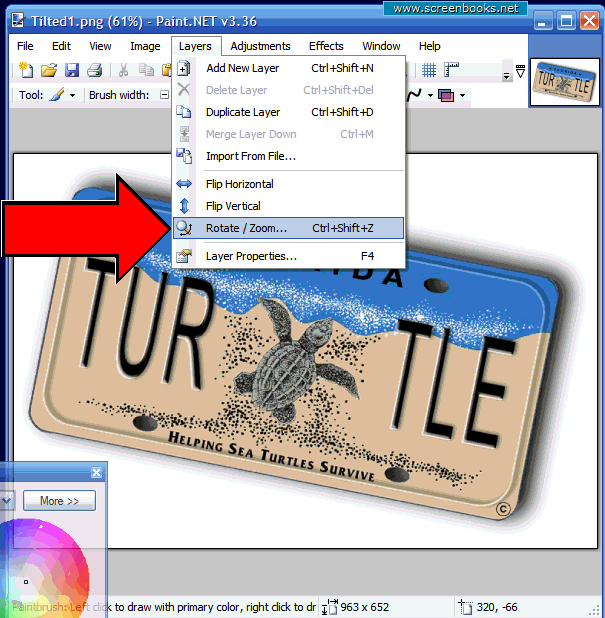Image resolution: width=605 pixels, height=618 pixels.
Task: Maximize the Paint.NET window
Action: [x=566, y=20]
